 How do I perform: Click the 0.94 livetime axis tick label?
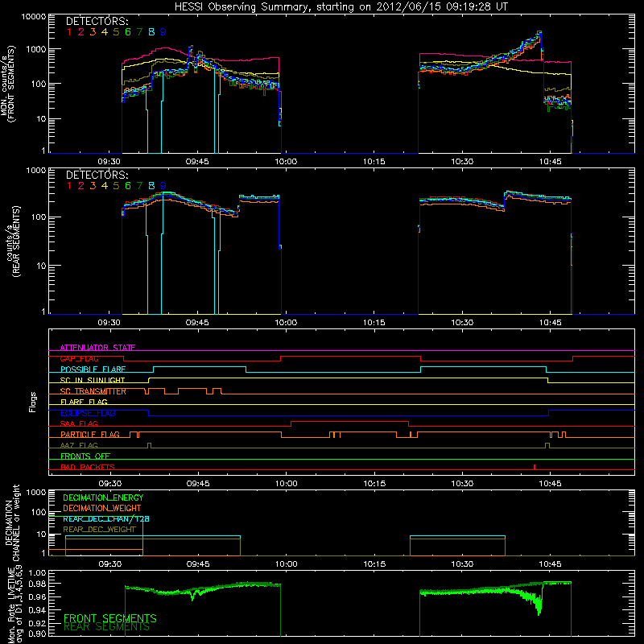[x=37, y=609]
